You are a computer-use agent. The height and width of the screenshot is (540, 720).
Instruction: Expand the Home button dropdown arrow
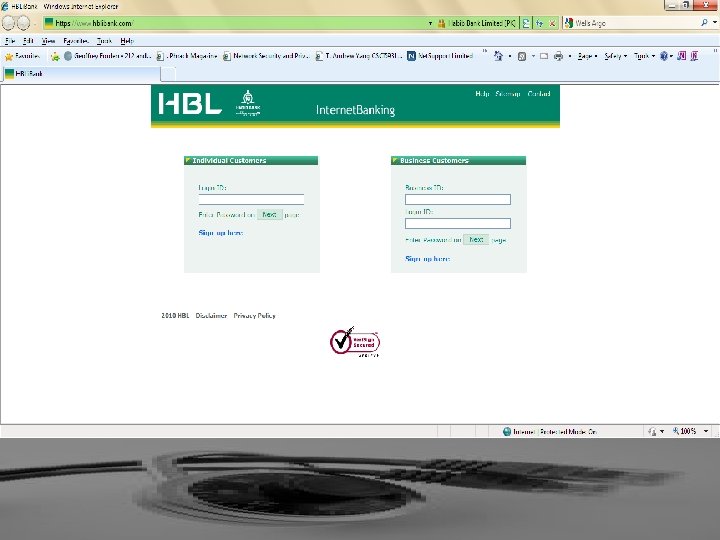510,56
